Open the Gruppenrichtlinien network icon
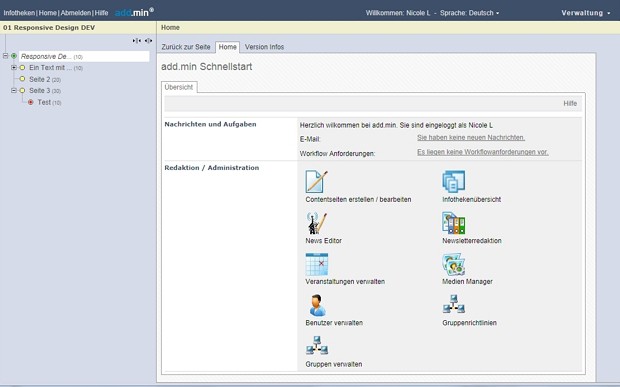The image size is (620, 387). [x=454, y=304]
